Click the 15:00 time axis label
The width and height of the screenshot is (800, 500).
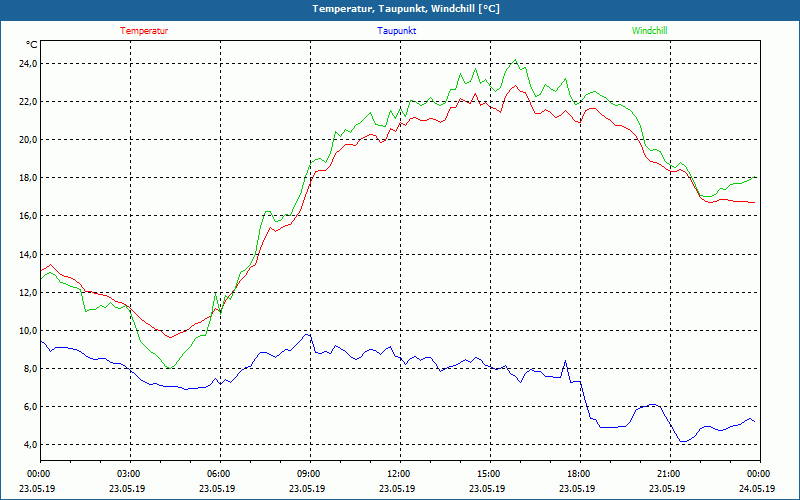(x=490, y=474)
